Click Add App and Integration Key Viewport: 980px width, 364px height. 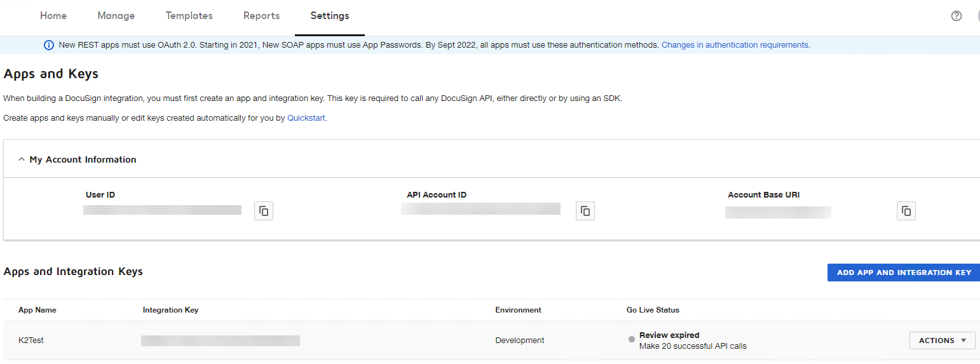coord(904,273)
